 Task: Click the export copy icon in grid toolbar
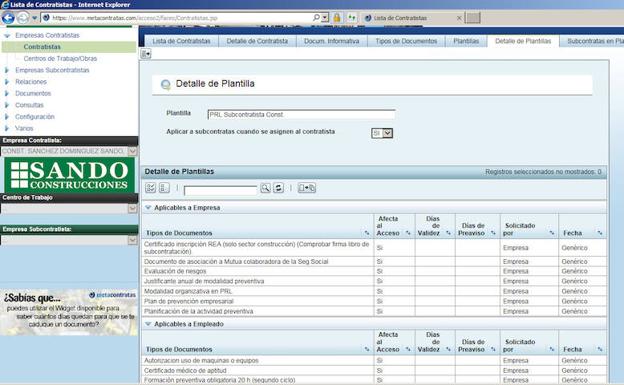point(307,188)
